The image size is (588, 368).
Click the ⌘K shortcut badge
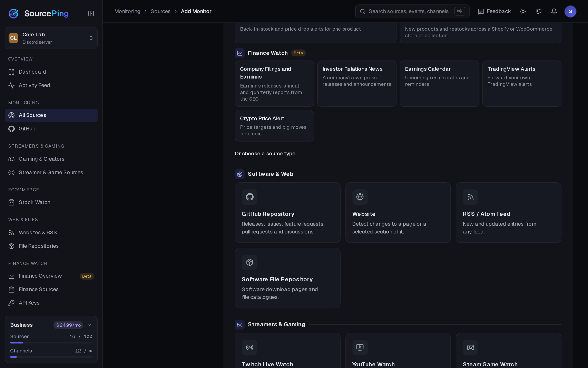[459, 11]
